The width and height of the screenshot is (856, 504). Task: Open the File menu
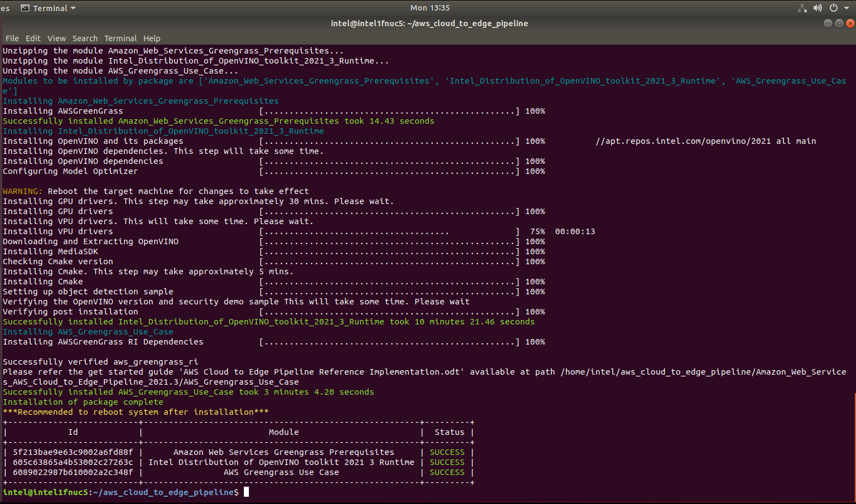(x=12, y=38)
